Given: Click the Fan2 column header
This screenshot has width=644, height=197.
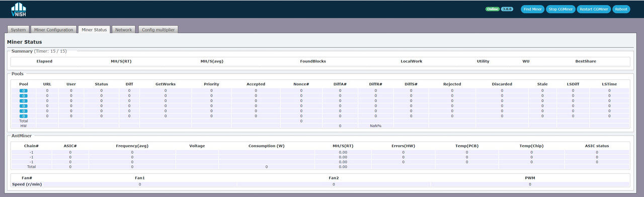Looking at the screenshot, I should click(334, 178).
